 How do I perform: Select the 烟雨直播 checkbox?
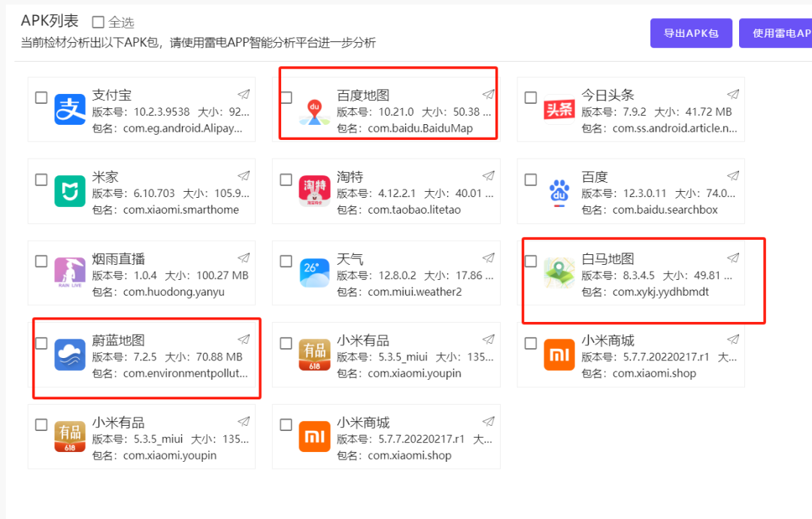[x=41, y=261]
